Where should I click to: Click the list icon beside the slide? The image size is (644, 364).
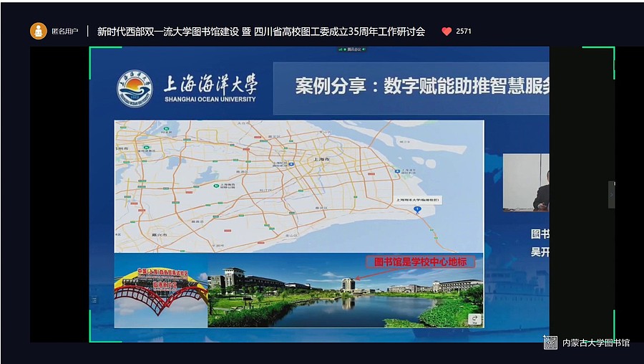94,300
